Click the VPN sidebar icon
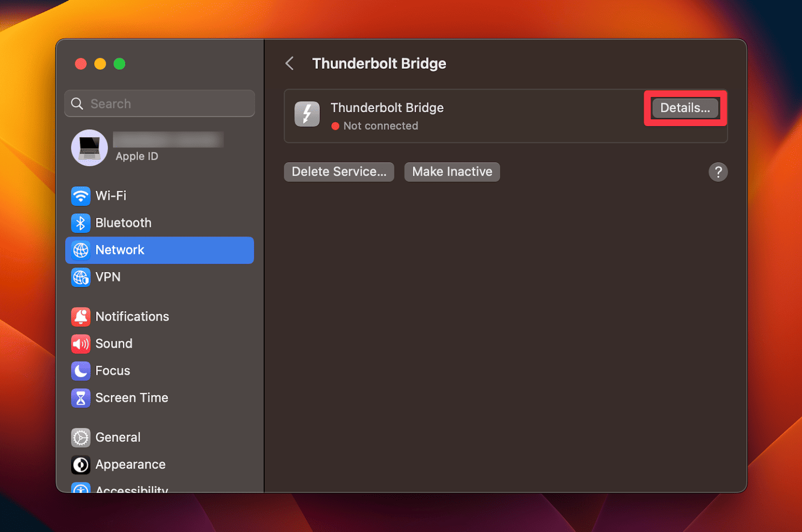Screen dimensions: 802x532 pyautogui.click(x=81, y=277)
